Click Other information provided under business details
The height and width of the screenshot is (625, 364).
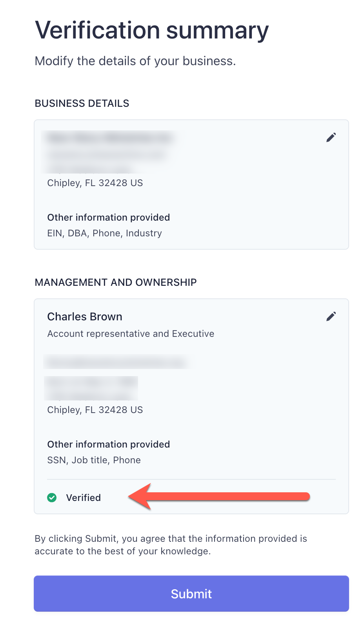pyautogui.click(x=109, y=217)
